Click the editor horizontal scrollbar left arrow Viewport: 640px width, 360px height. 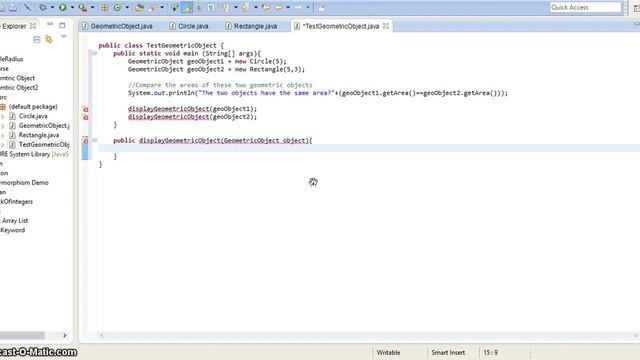[x=102, y=336]
